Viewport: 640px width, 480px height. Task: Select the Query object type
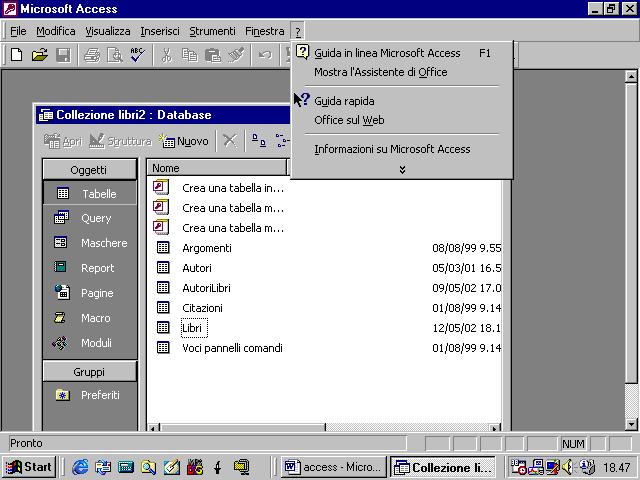pos(90,218)
